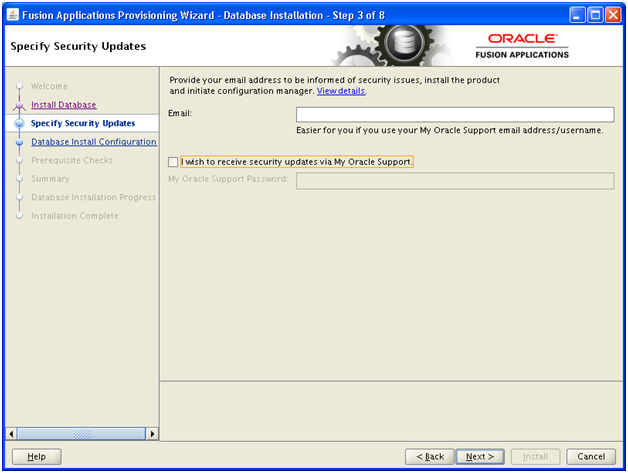
Task: Click the Specify Security Updates page heading
Action: [x=78, y=46]
